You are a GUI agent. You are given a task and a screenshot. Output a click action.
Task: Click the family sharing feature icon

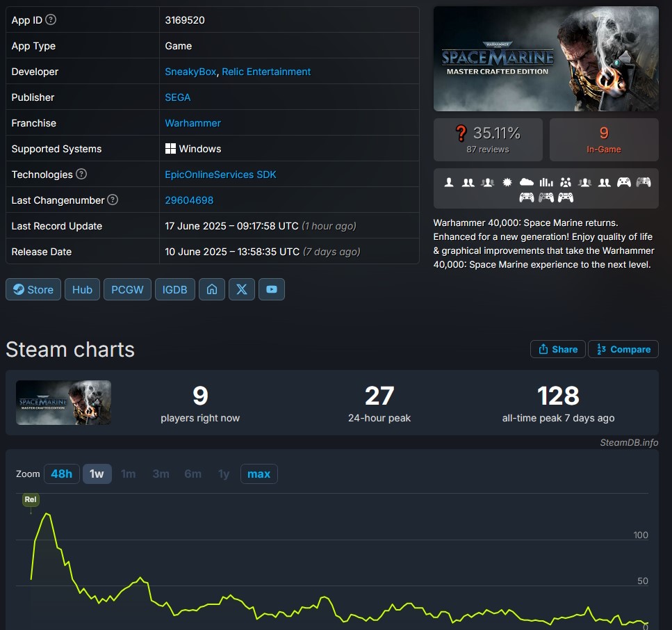(x=565, y=182)
